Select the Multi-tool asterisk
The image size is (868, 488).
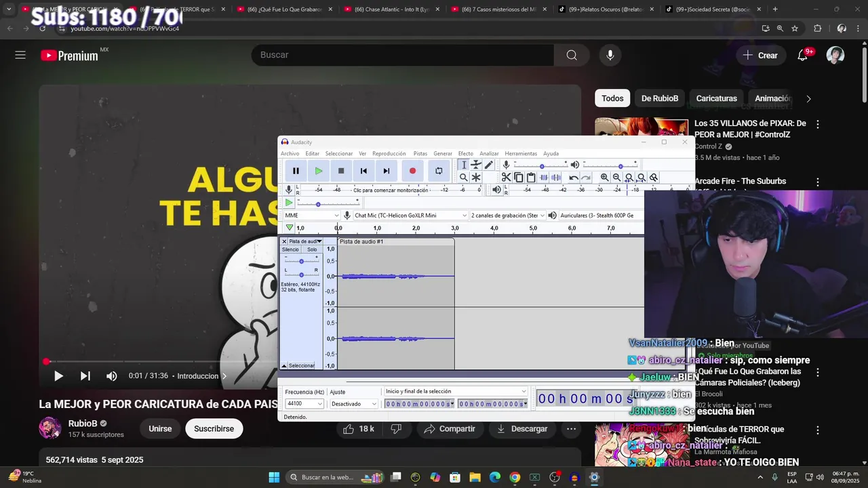coord(476,178)
